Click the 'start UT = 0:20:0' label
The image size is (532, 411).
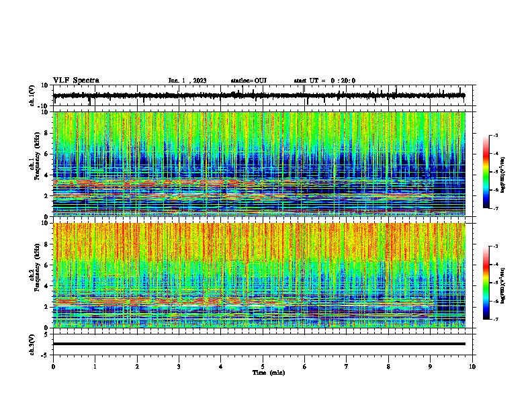[324, 81]
